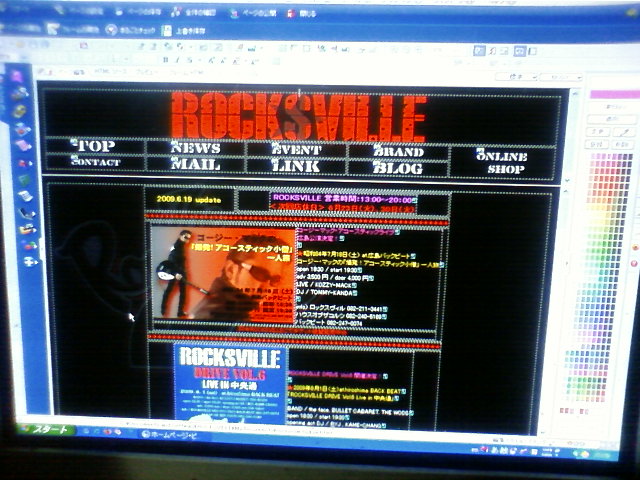Click the ROCKSVILLE logo banner
Image resolution: width=640 pixels, height=480 pixels.
click(x=299, y=117)
